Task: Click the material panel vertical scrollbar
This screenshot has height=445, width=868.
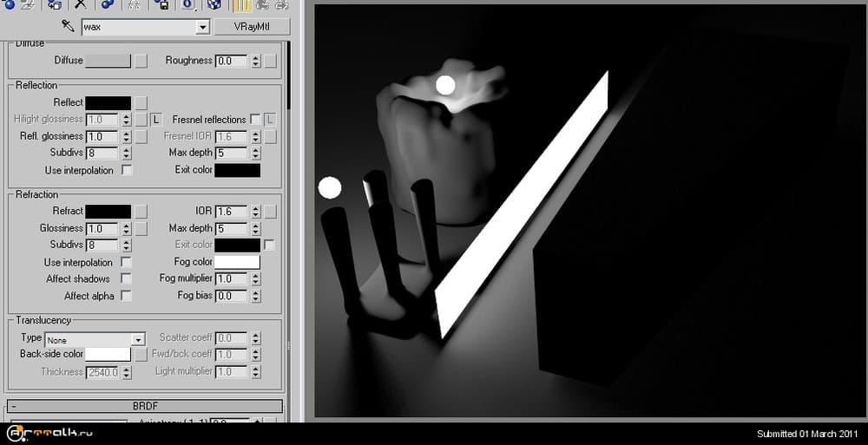Action: click(x=288, y=75)
